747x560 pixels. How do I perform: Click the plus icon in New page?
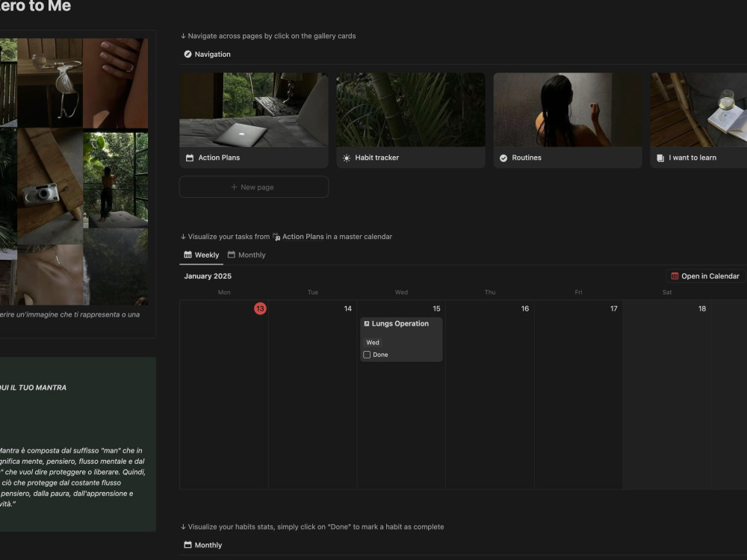(234, 187)
